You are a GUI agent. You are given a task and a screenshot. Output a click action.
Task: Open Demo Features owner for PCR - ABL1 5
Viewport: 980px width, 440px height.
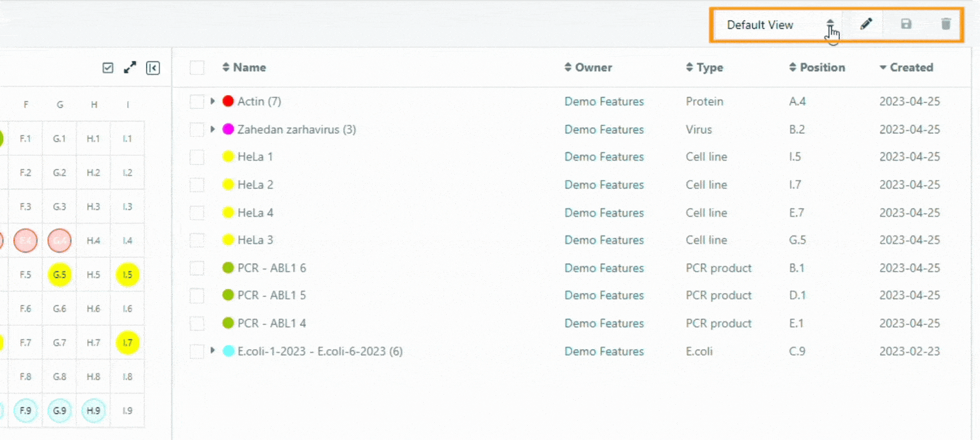[604, 295]
